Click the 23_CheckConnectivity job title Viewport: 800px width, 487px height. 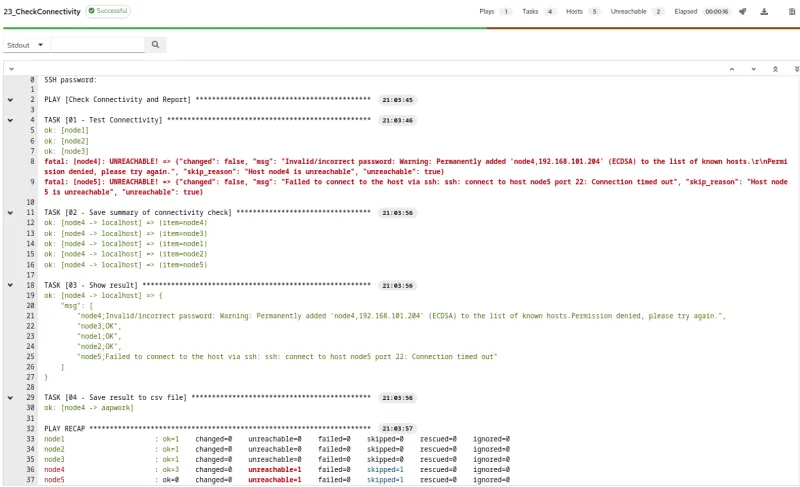pos(42,11)
